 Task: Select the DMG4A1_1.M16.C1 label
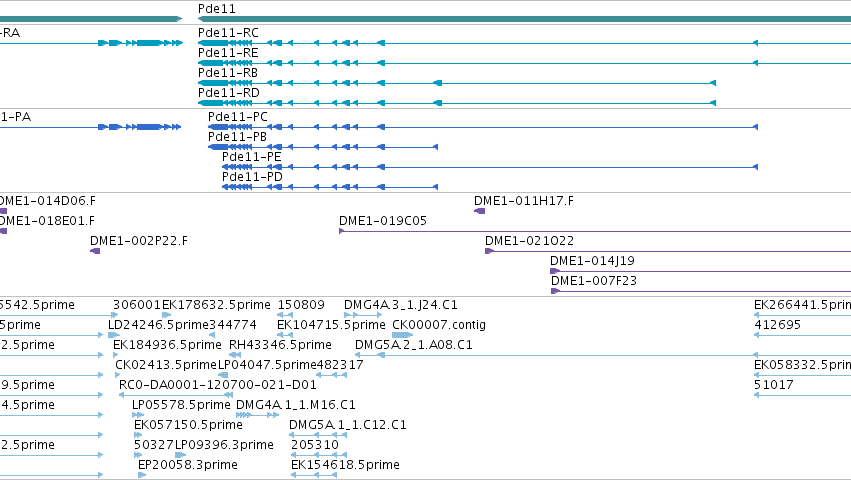pos(296,406)
